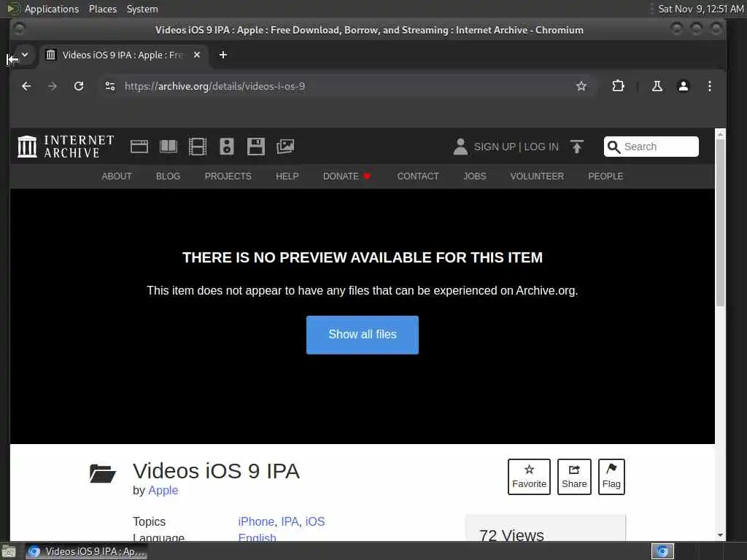Open the JOBS menu link
The width and height of the screenshot is (747, 560).
(474, 176)
